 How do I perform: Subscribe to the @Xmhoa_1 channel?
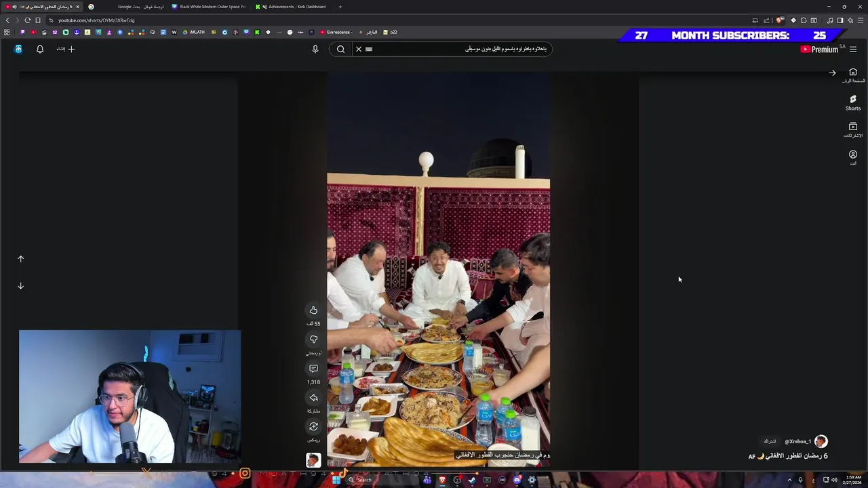coord(770,441)
